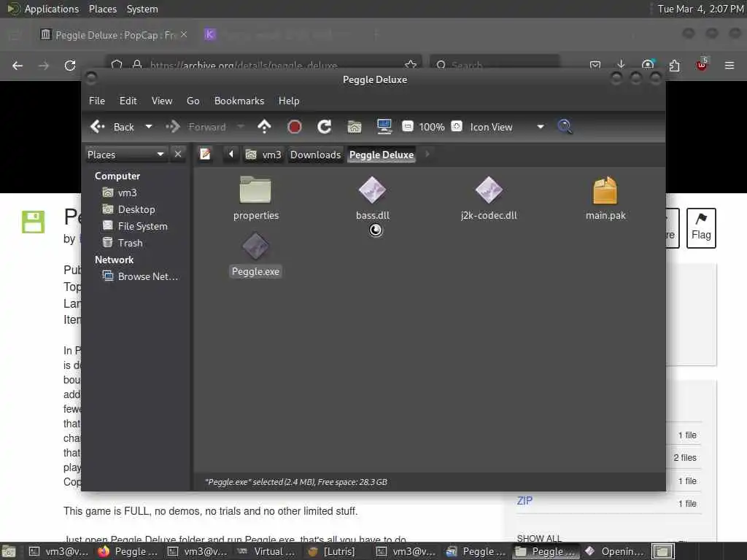Viewport: 747px width, 560px height.
Task: Open File System in the sidebar
Action: [135, 226]
